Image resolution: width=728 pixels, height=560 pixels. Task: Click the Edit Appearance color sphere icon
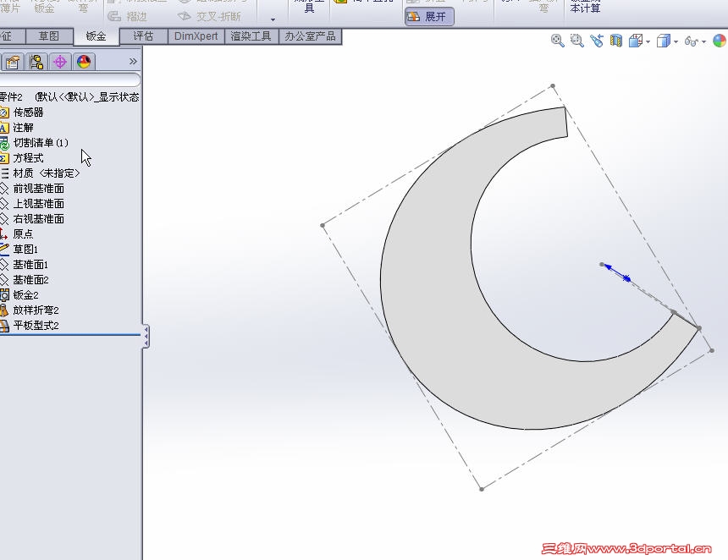click(720, 41)
